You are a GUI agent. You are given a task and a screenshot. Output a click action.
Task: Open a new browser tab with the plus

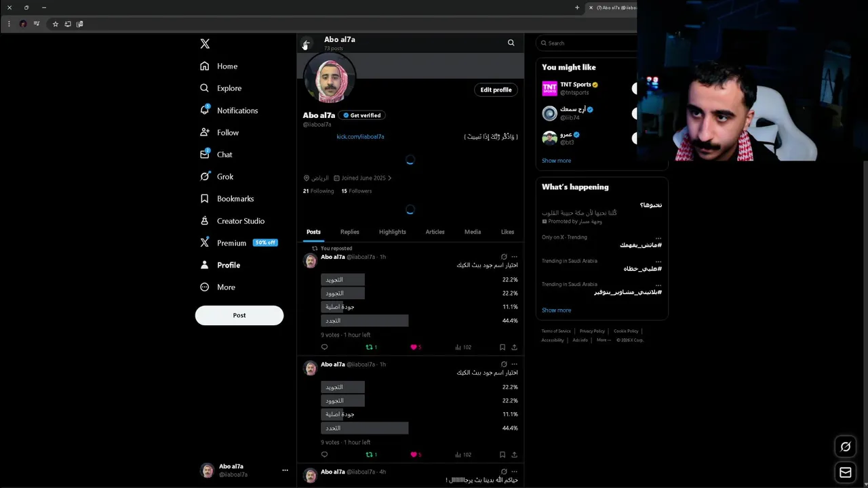tap(577, 7)
